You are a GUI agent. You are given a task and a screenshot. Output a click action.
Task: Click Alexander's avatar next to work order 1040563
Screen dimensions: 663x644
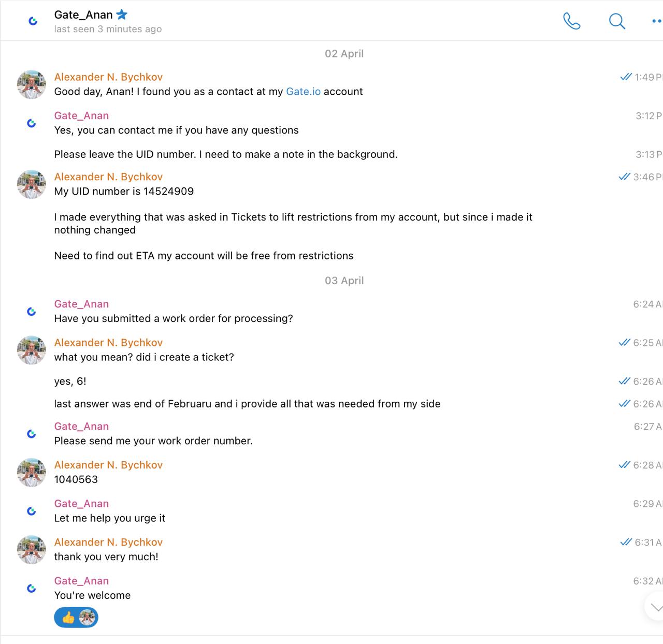click(x=32, y=472)
